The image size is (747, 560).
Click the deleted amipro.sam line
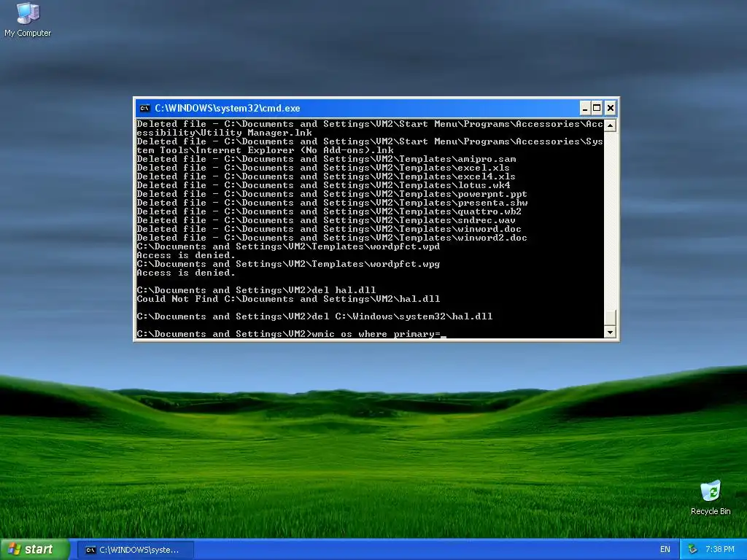[x=326, y=159]
